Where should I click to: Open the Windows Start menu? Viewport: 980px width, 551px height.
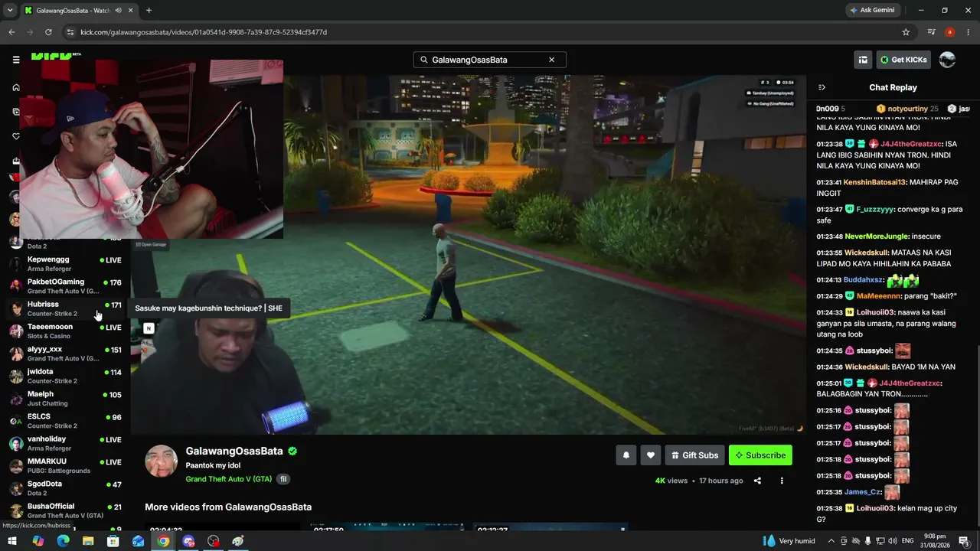(12, 541)
